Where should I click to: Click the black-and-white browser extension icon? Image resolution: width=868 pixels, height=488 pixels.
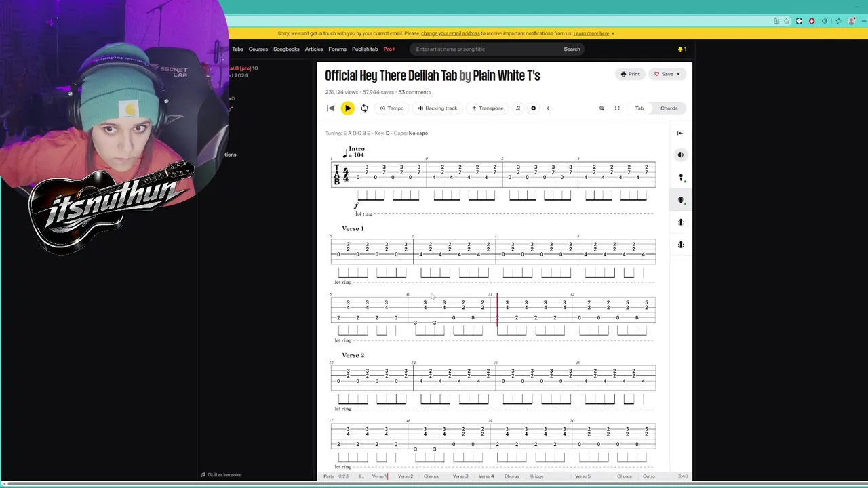tap(799, 21)
